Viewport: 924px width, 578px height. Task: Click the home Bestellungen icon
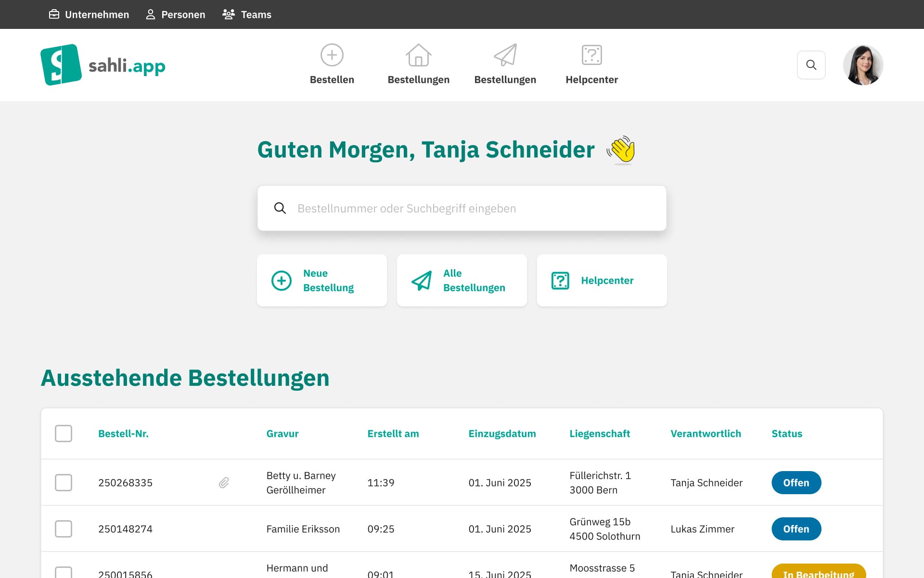point(418,55)
